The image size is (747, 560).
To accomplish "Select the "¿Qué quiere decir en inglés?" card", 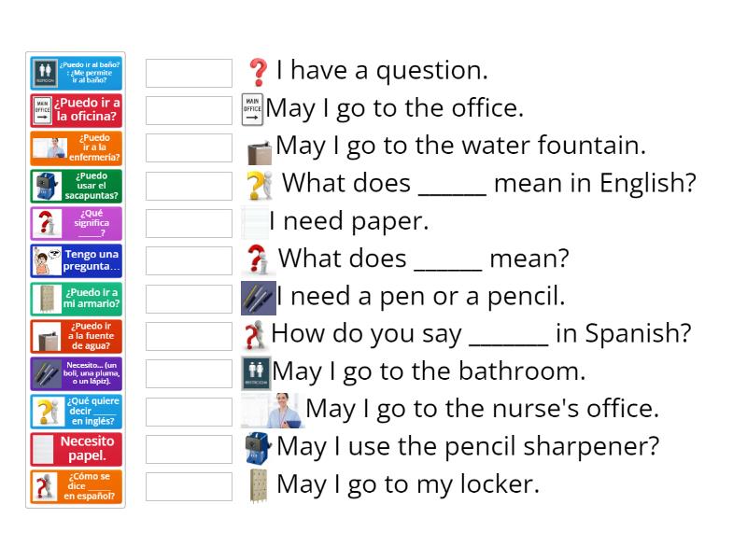I will 77,410.
